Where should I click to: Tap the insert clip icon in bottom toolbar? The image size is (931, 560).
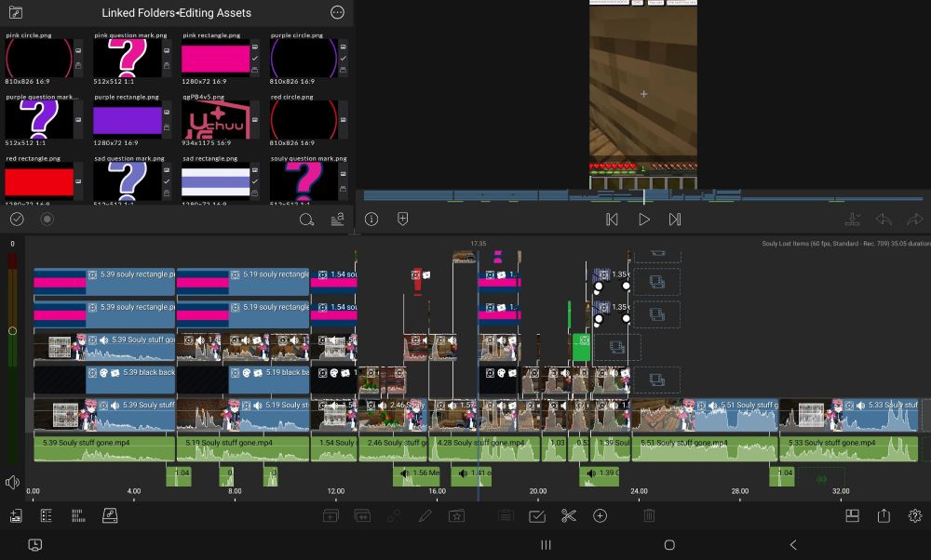362,516
